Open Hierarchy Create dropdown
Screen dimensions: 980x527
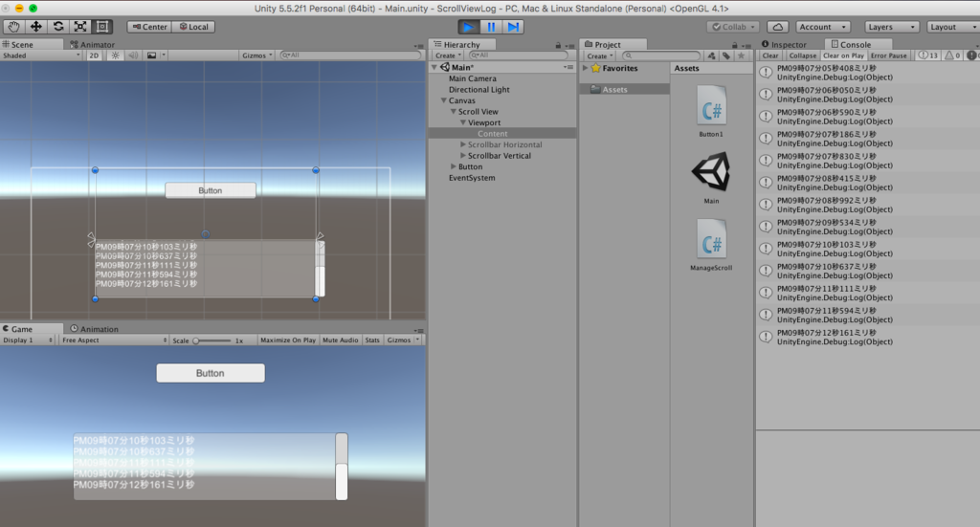click(448, 55)
